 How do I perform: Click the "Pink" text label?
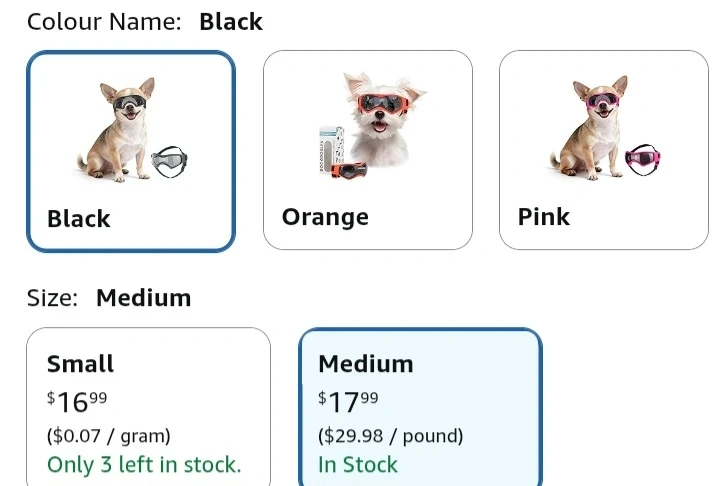pyautogui.click(x=544, y=217)
